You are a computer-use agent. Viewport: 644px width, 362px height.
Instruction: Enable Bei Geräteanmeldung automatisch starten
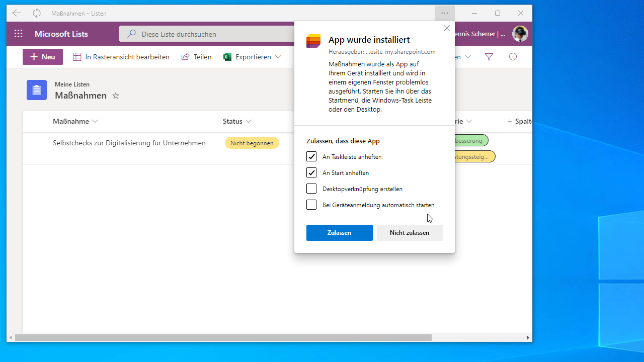(311, 205)
